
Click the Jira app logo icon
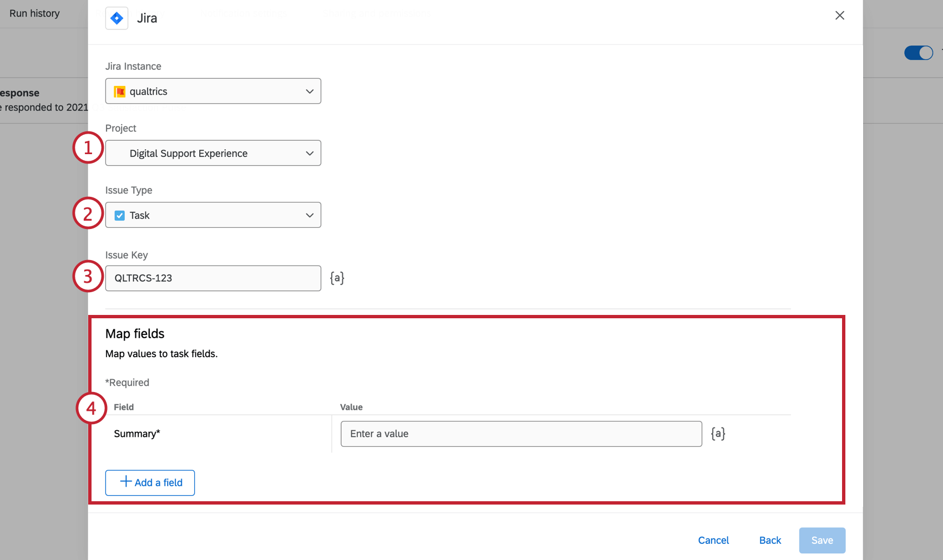[x=116, y=18]
